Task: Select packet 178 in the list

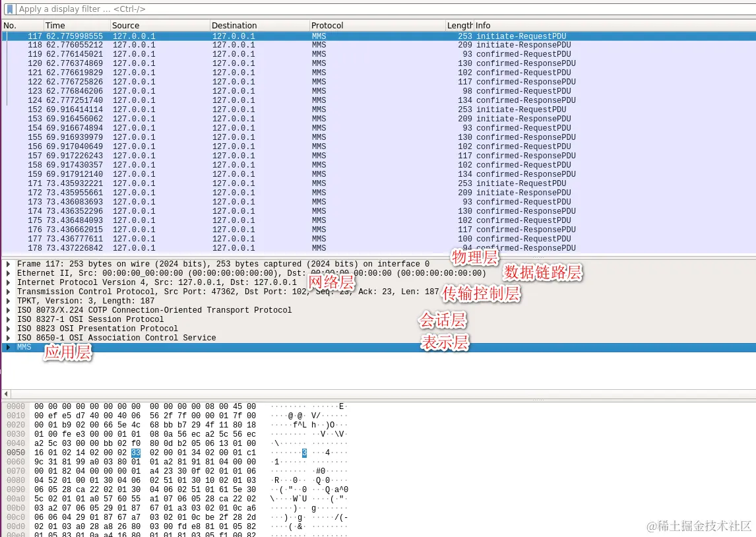Action: (x=379, y=248)
